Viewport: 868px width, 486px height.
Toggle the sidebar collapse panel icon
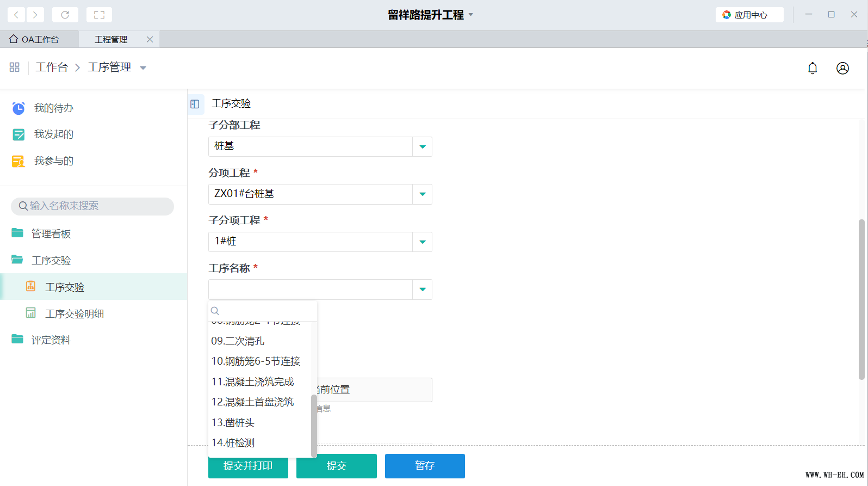(195, 104)
